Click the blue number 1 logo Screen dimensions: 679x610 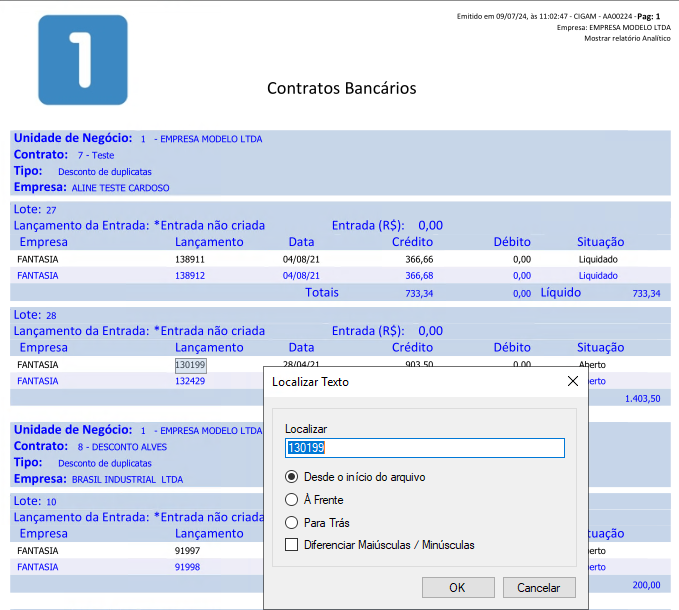tap(83, 60)
